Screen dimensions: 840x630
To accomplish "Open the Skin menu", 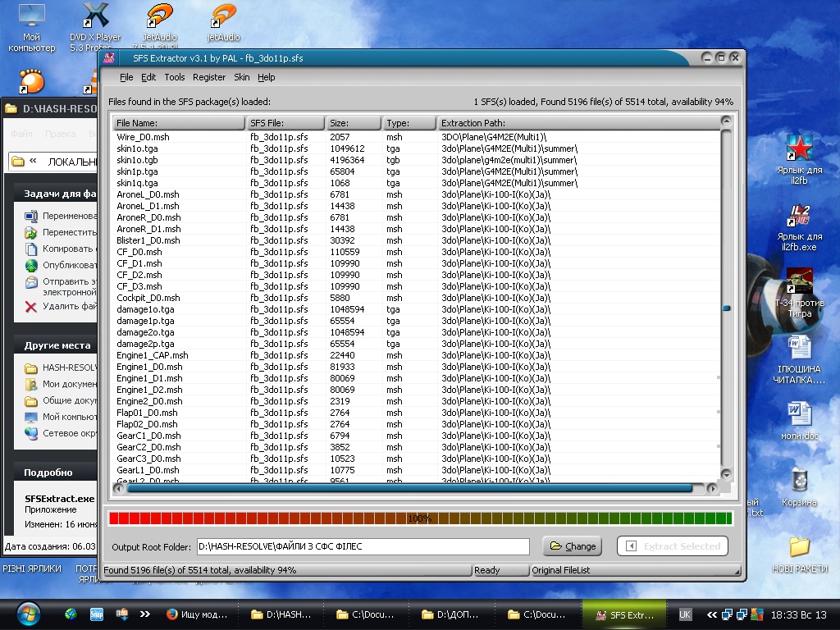I will [x=242, y=77].
